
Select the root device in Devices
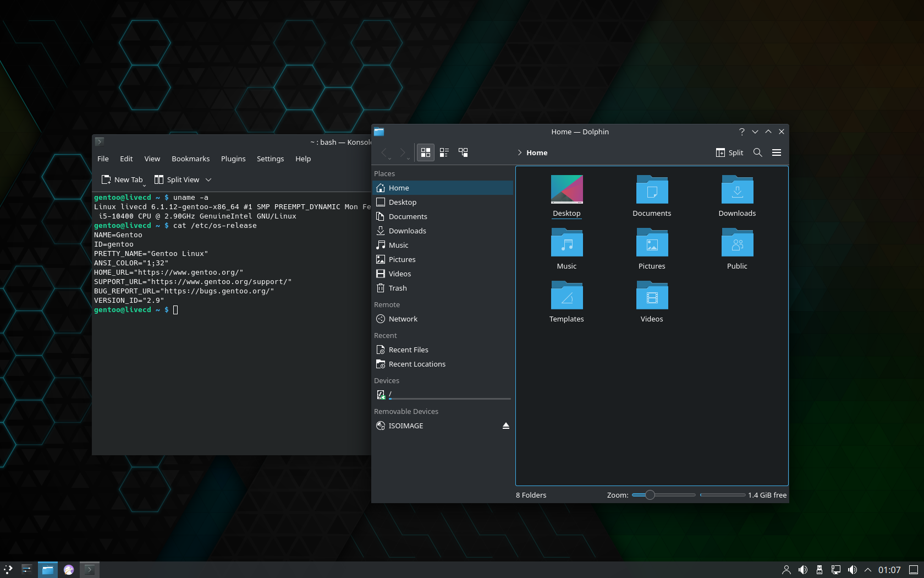point(443,395)
